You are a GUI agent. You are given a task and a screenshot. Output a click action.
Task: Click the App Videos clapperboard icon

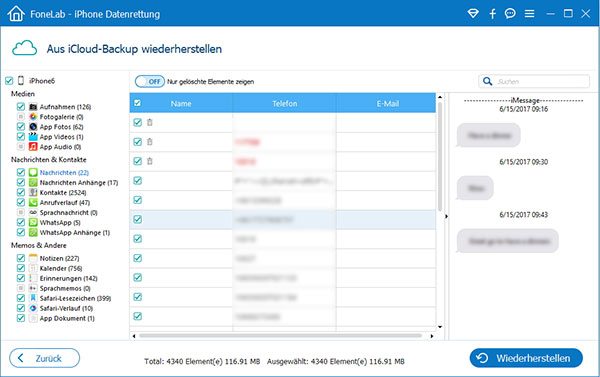[33, 136]
